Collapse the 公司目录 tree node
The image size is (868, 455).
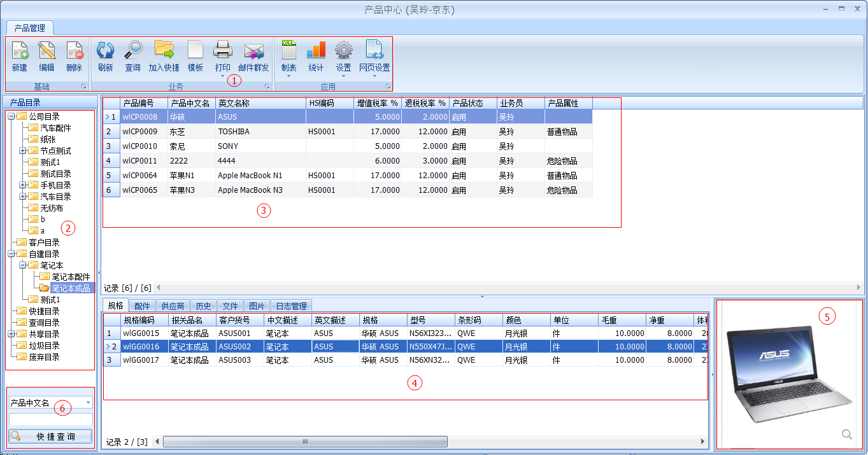pos(11,116)
